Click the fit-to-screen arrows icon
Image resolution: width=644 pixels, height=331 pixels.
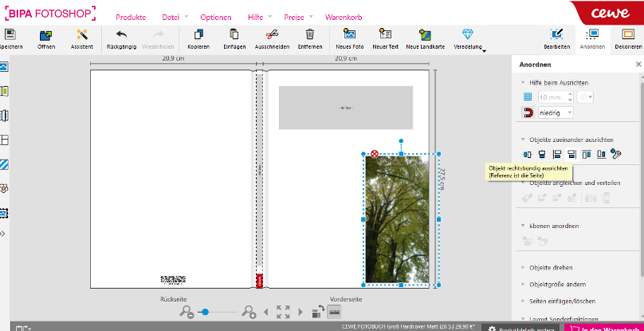(x=283, y=312)
